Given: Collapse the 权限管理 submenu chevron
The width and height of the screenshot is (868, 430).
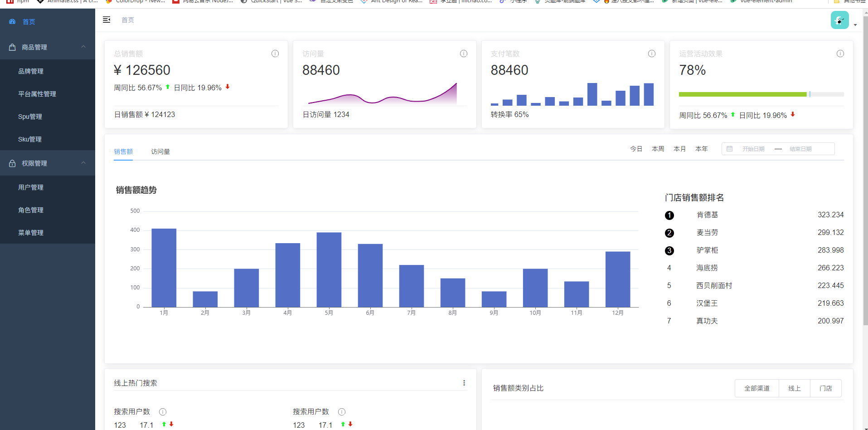Looking at the screenshot, I should [x=83, y=163].
